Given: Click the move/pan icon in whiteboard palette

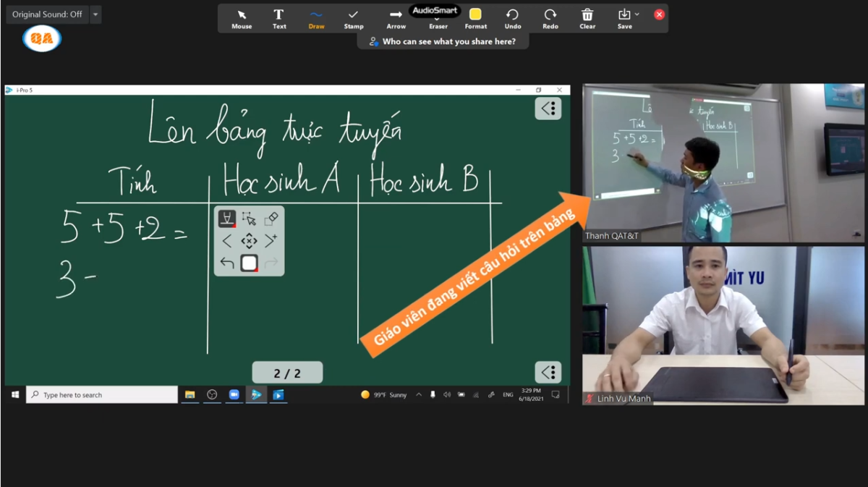Looking at the screenshot, I should click(x=249, y=241).
